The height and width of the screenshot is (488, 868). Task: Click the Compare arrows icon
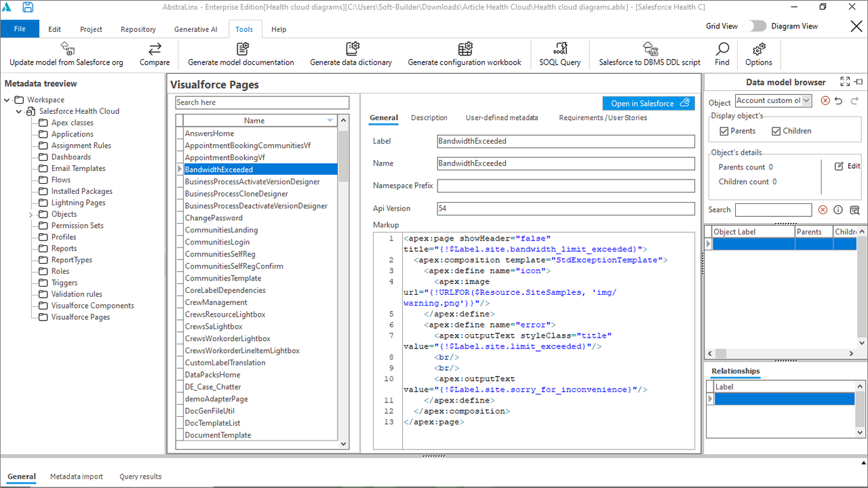pyautogui.click(x=155, y=49)
